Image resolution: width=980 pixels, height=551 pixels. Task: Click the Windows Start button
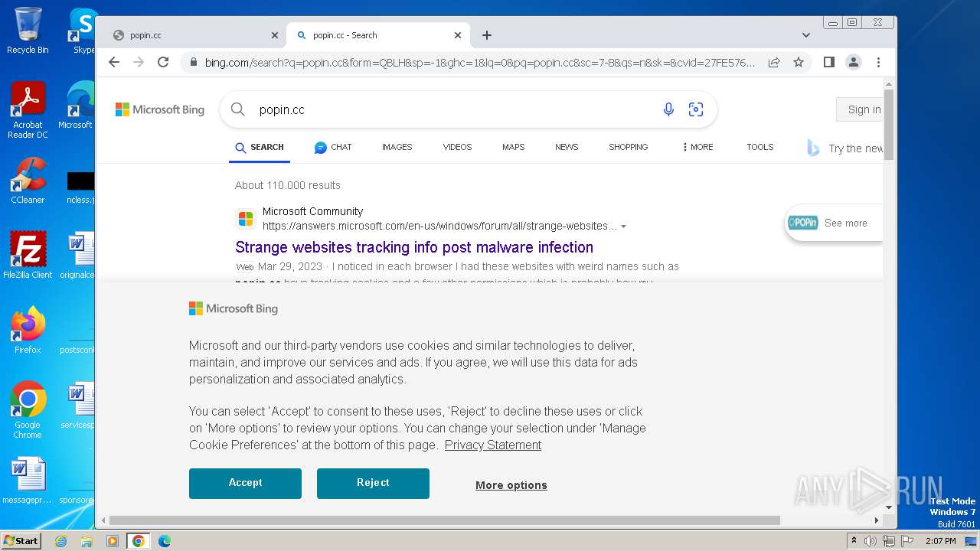tap(21, 541)
